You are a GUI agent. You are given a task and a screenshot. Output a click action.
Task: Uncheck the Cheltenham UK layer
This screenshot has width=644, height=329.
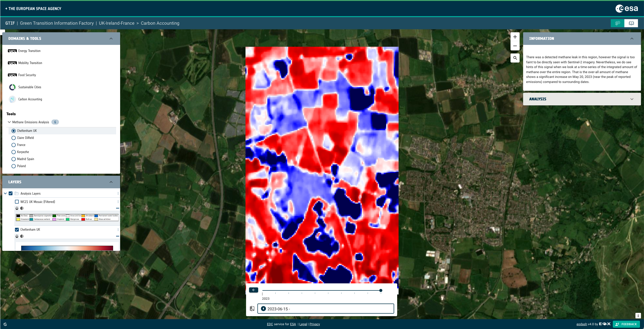17,230
